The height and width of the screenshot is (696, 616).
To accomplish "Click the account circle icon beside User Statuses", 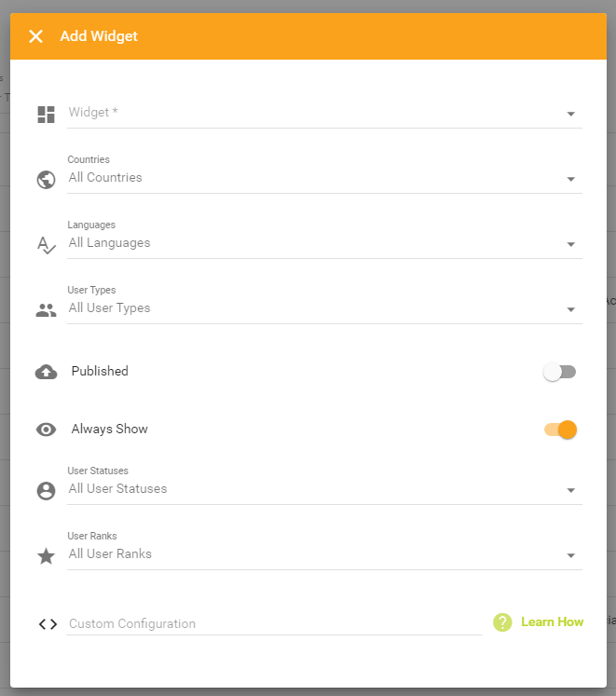I will (x=47, y=491).
